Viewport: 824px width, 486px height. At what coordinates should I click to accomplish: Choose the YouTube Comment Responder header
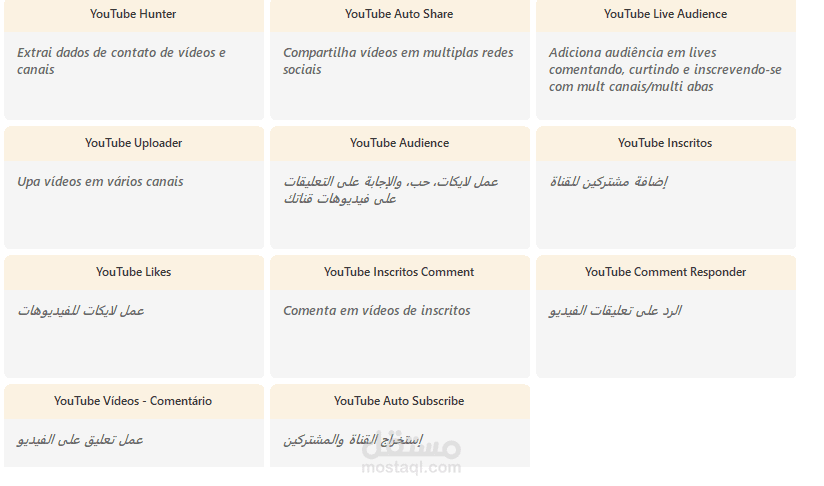point(665,272)
